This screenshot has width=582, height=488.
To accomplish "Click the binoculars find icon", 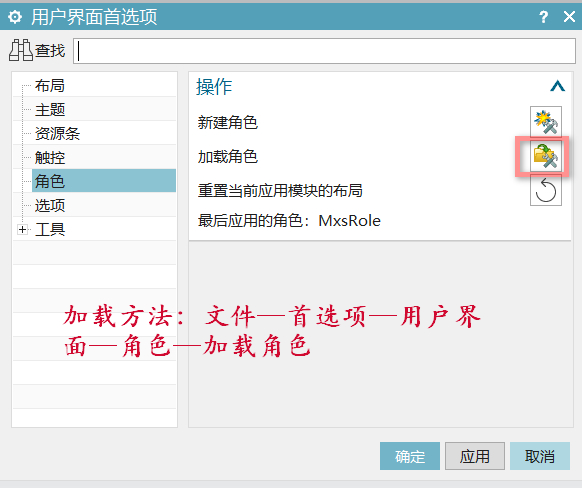I will tap(21, 50).
